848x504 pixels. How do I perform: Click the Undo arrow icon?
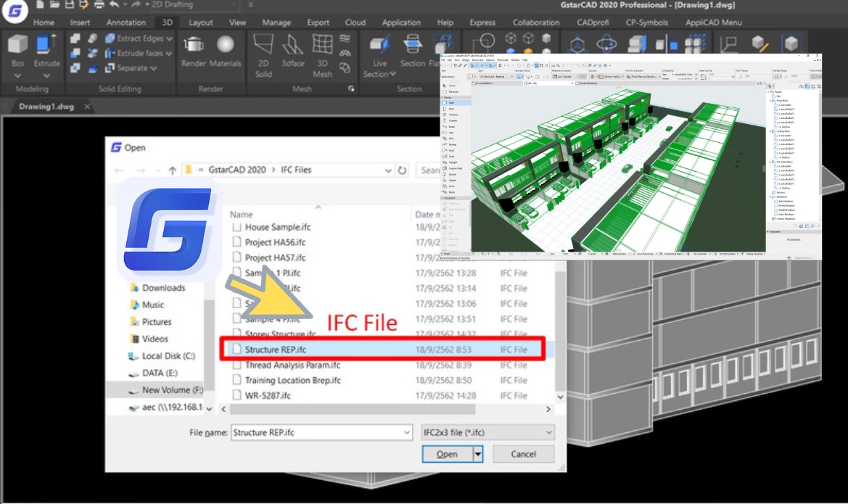pyautogui.click(x=114, y=4)
